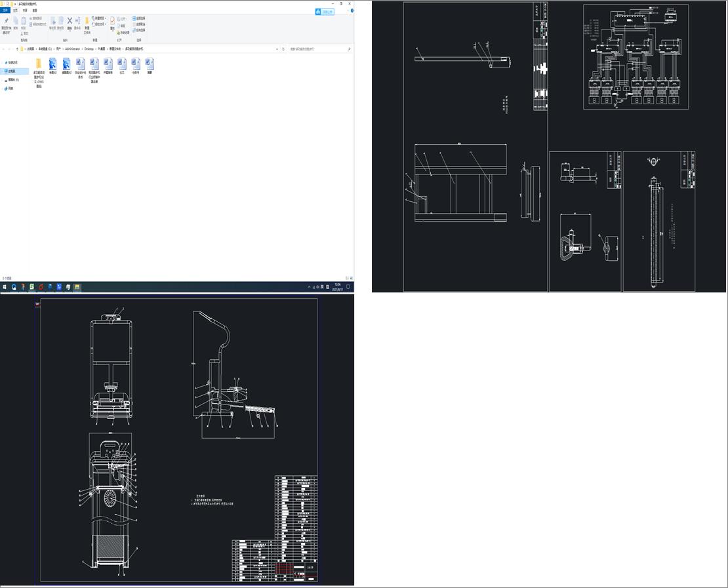
Task: Click the blue Help icon in ribbon corner
Action: 352,10
